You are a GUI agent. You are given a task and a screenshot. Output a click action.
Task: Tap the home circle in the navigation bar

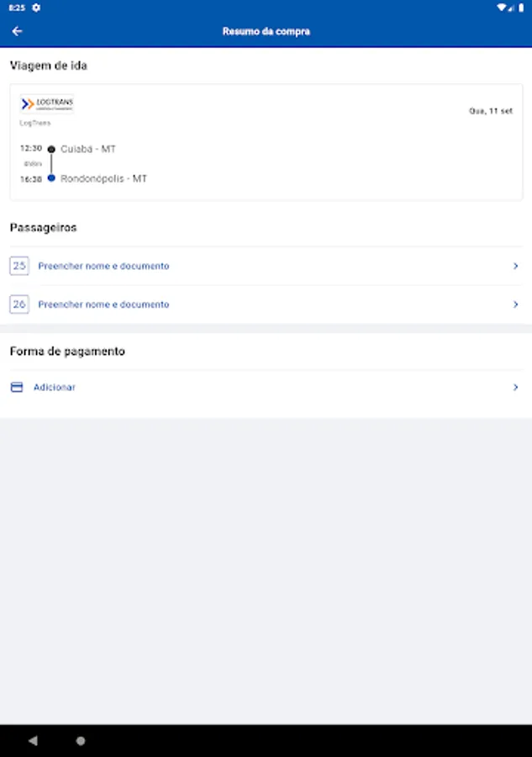tap(80, 740)
